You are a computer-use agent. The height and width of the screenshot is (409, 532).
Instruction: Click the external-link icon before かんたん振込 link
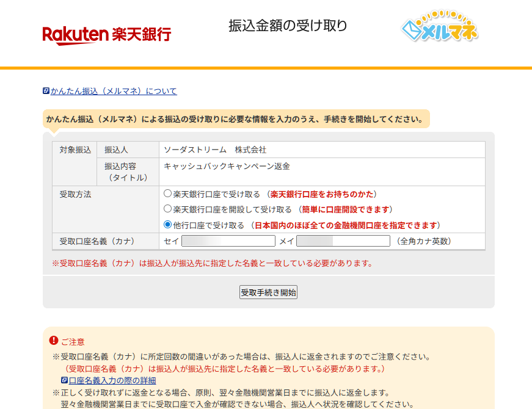46,91
